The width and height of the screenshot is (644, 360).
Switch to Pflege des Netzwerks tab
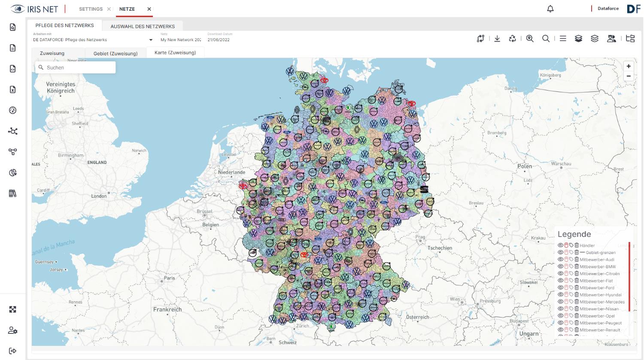(x=65, y=25)
